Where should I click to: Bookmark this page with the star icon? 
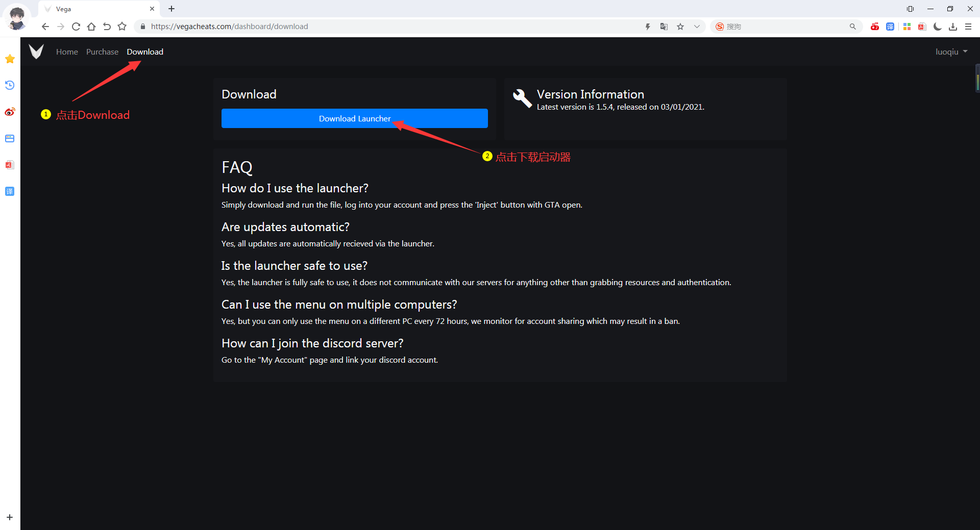click(x=680, y=27)
